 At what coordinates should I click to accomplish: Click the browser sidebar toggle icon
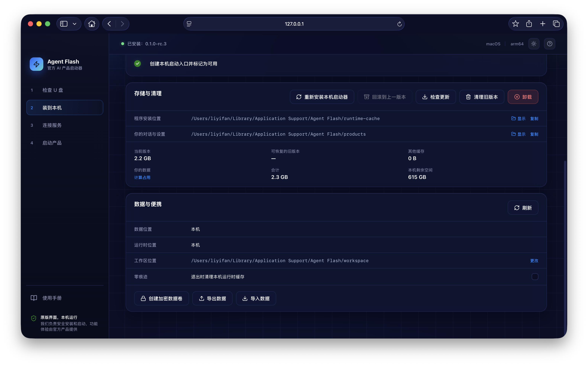coord(64,24)
